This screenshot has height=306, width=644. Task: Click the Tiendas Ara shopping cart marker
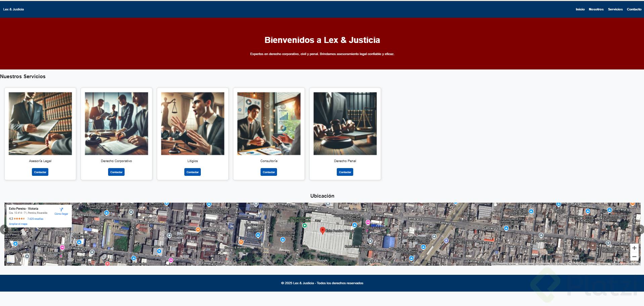tap(159, 251)
